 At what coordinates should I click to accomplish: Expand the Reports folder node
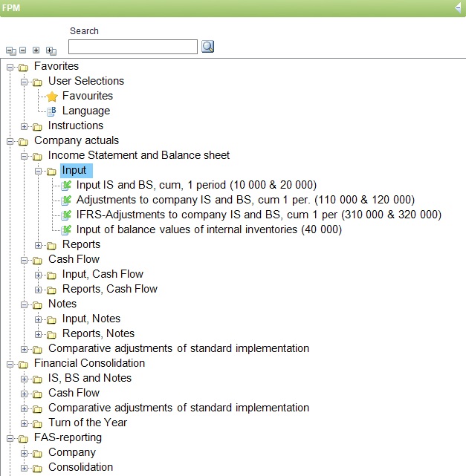pos(38,245)
